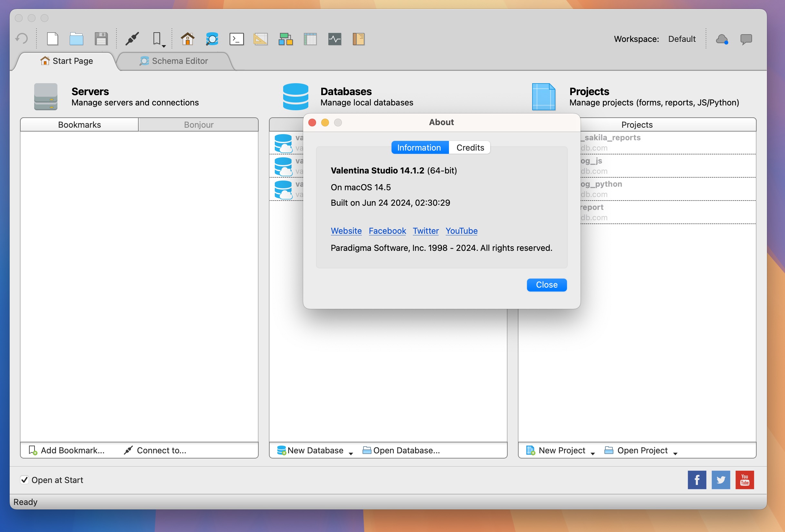The width and height of the screenshot is (785, 532).
Task: Expand New Project dropdown arrow
Action: (x=593, y=453)
